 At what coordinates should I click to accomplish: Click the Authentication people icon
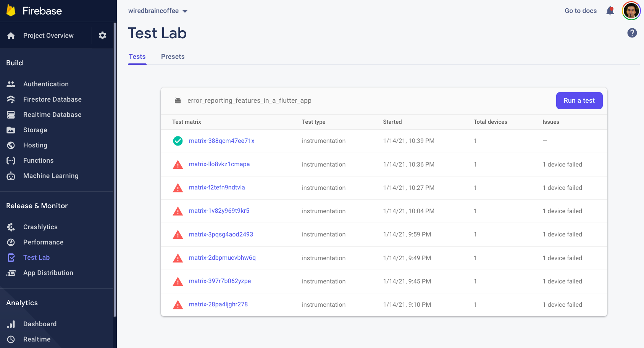(11, 84)
